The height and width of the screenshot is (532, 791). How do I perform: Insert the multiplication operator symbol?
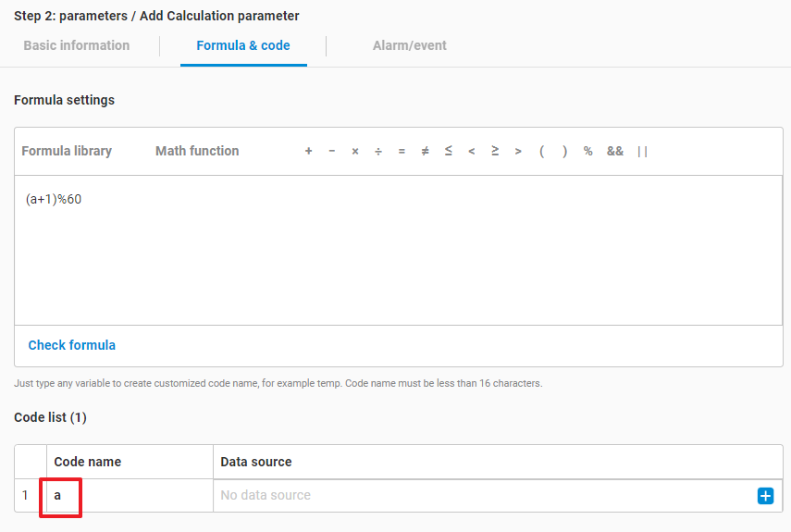(x=355, y=152)
